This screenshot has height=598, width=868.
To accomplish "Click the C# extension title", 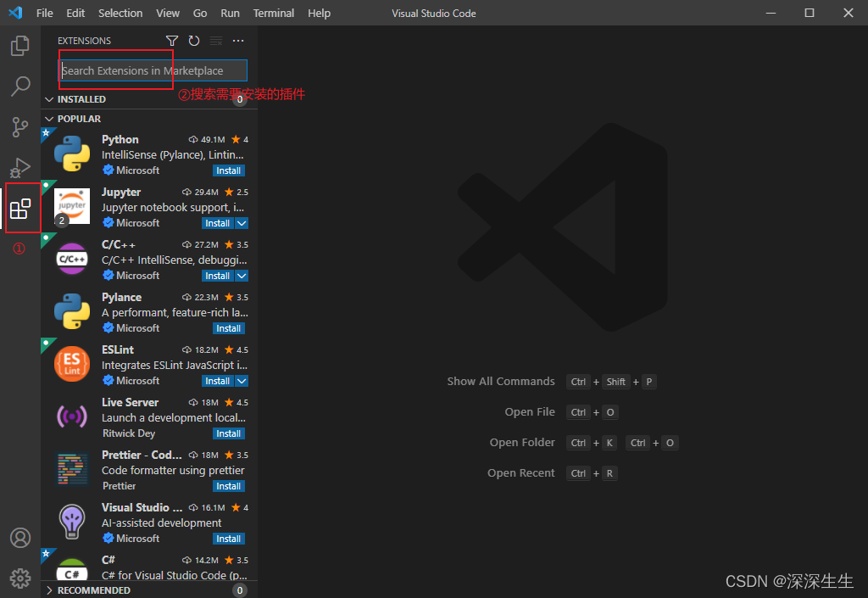I will (108, 560).
